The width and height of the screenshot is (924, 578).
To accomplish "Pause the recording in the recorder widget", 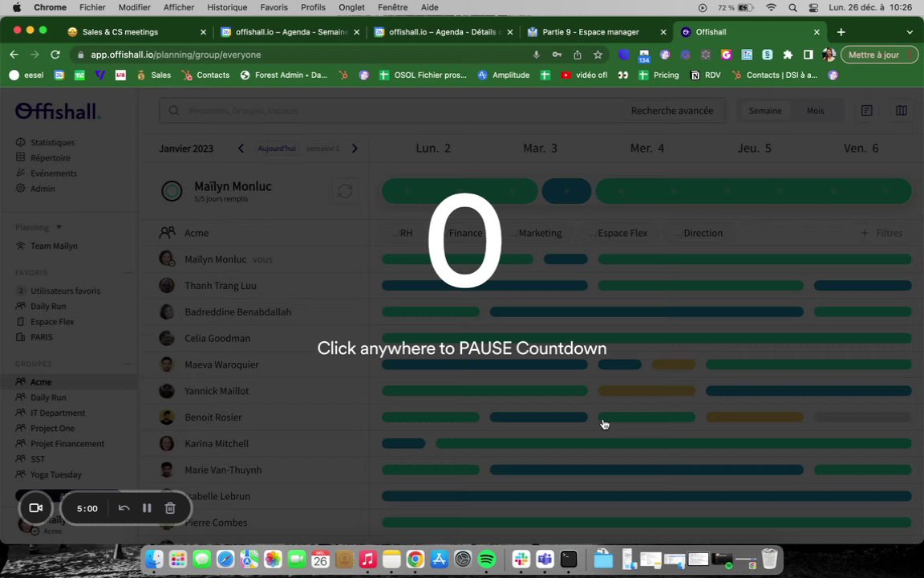I will tap(147, 508).
